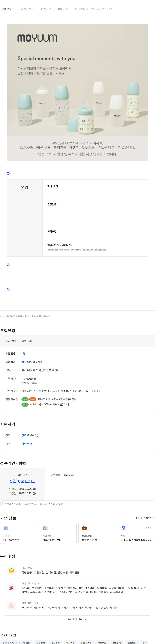Click the remaining time 5일 06:11:11
Screen dimensions: 155x644
pyautogui.click(x=22, y=481)
